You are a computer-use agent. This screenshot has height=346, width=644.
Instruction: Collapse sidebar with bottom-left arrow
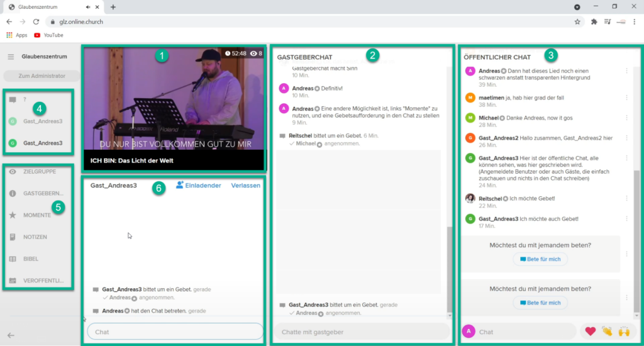11,335
